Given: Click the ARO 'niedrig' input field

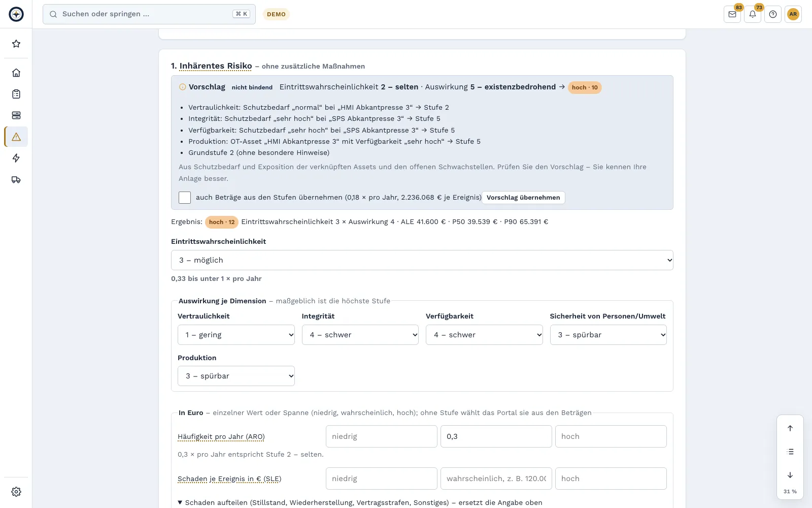Looking at the screenshot, I should [382, 436].
